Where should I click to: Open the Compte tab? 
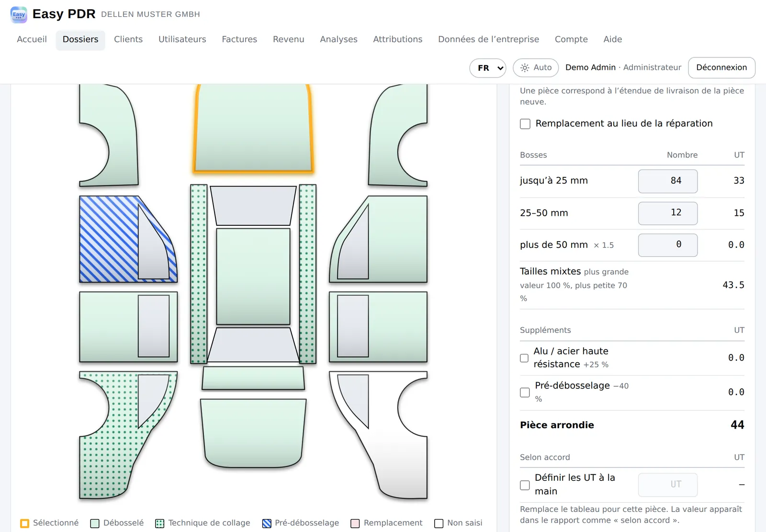pyautogui.click(x=571, y=39)
